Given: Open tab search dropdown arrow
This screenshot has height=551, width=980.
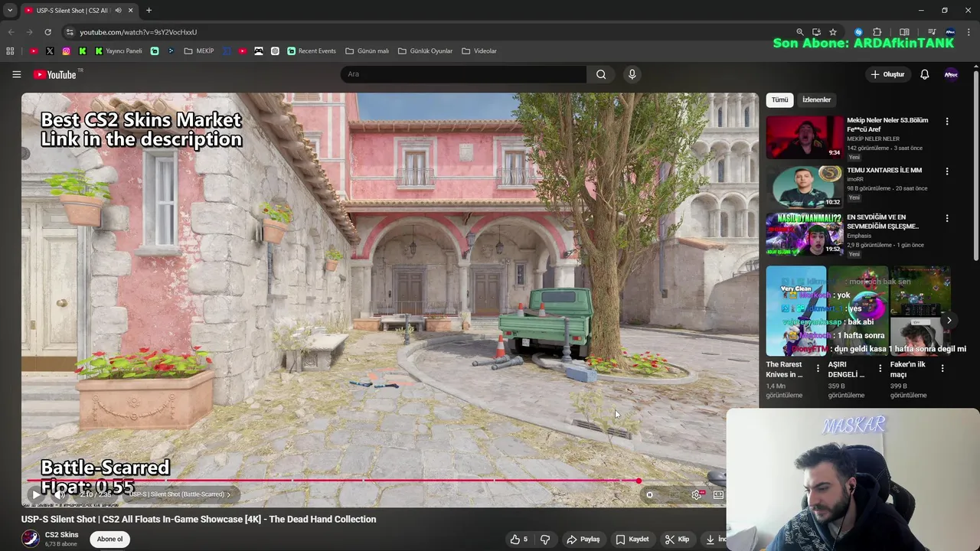Looking at the screenshot, I should pos(10,10).
